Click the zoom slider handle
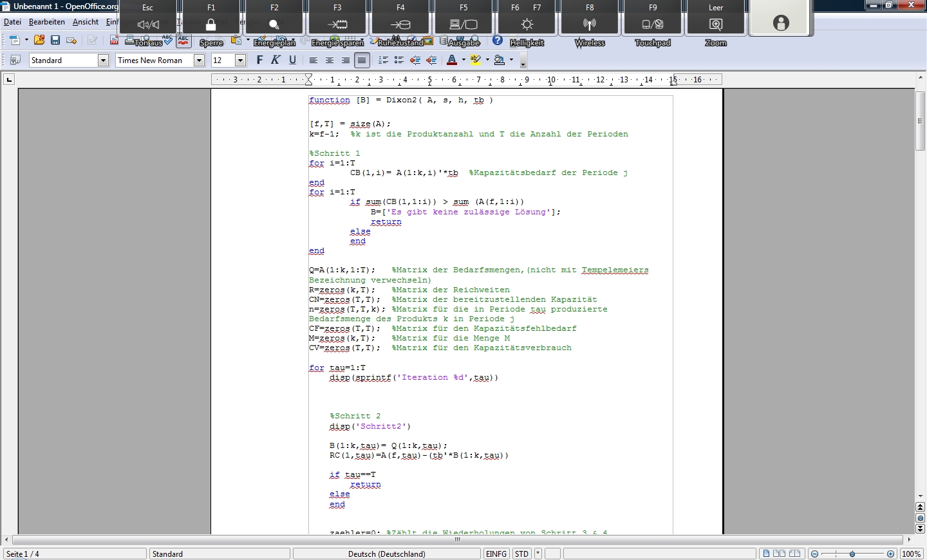 [852, 554]
